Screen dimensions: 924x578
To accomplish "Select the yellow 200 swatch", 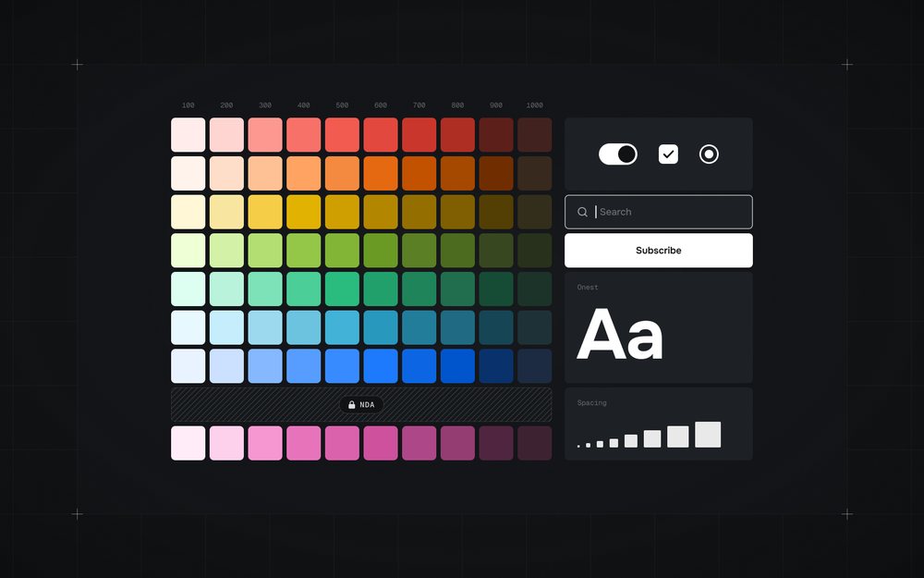I will 226,212.
